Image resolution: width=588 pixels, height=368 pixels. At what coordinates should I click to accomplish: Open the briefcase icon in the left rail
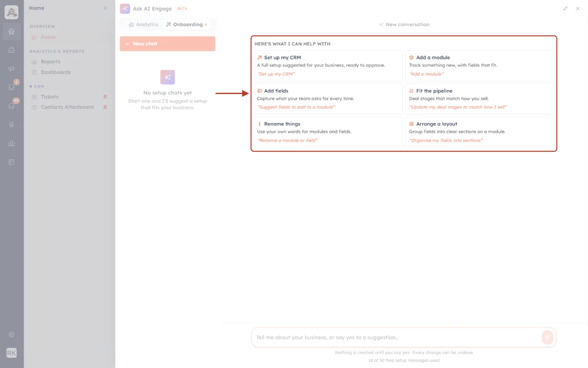[x=11, y=50]
